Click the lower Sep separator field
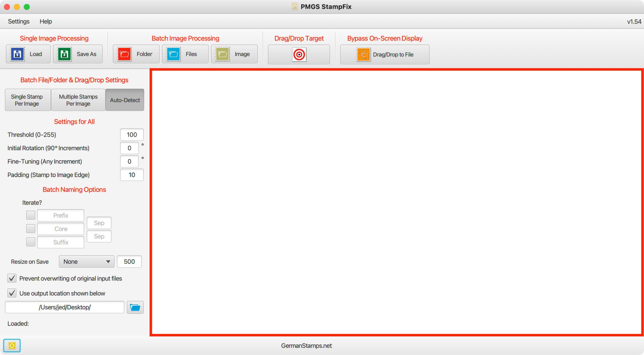The height and width of the screenshot is (355, 644). [99, 236]
